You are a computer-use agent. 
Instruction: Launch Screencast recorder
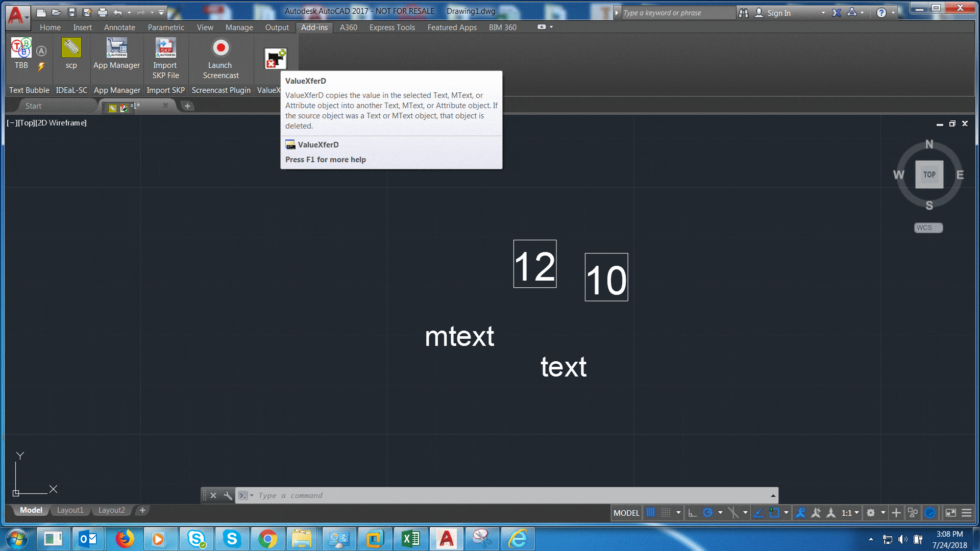pos(220,48)
